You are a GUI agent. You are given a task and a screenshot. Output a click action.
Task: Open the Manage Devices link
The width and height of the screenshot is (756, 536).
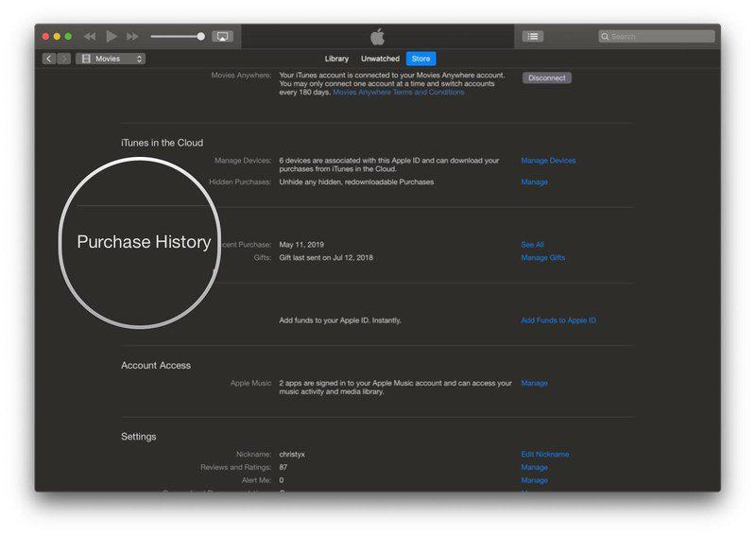click(548, 160)
